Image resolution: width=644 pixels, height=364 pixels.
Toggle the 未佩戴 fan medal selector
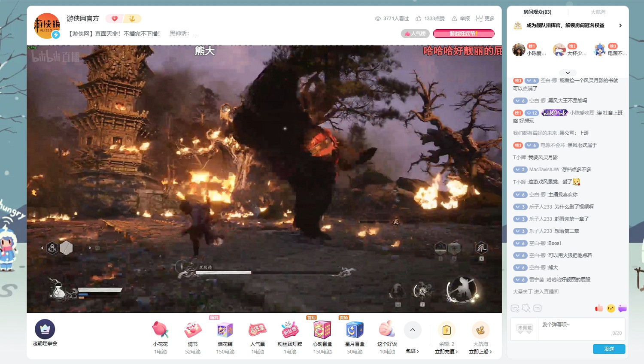tap(524, 329)
